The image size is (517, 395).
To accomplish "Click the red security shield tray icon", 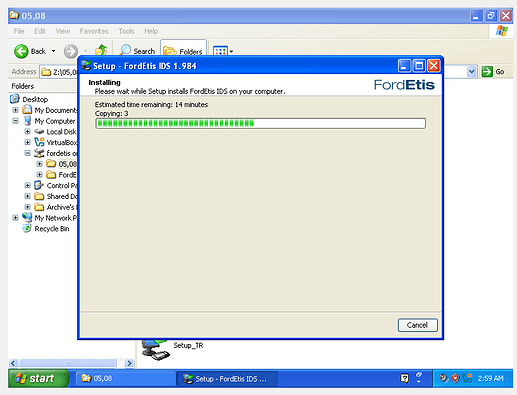I will [455, 378].
